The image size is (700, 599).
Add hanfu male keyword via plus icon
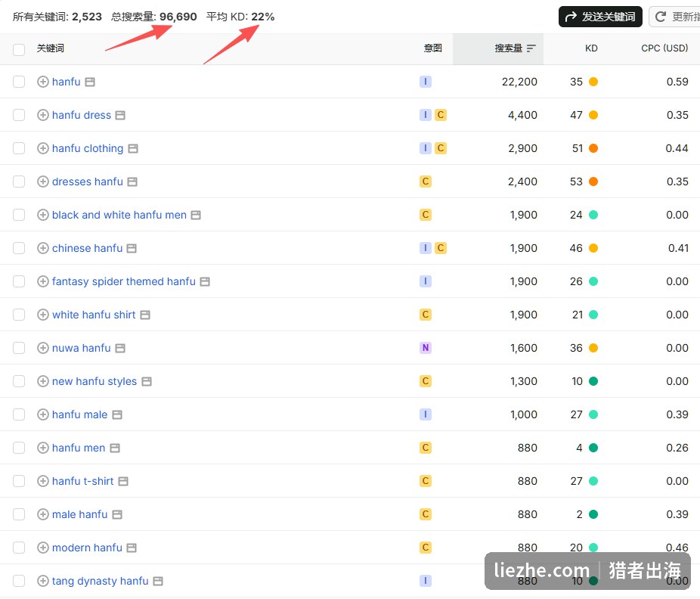click(x=43, y=414)
